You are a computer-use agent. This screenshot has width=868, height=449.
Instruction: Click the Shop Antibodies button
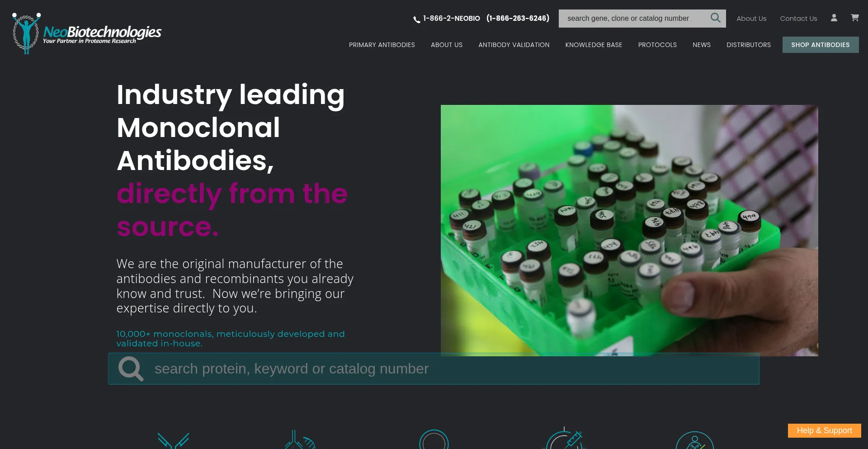pos(820,45)
